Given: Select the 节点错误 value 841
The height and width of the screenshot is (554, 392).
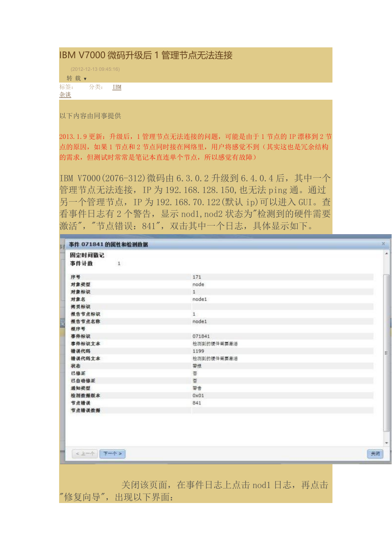Looking at the screenshot, I should point(197,403).
